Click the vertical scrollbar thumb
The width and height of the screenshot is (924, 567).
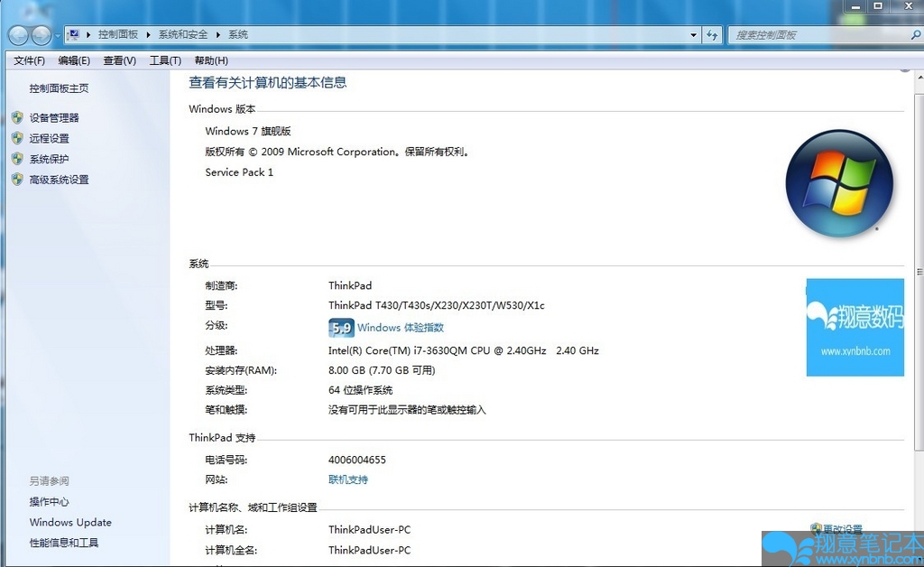point(919,271)
